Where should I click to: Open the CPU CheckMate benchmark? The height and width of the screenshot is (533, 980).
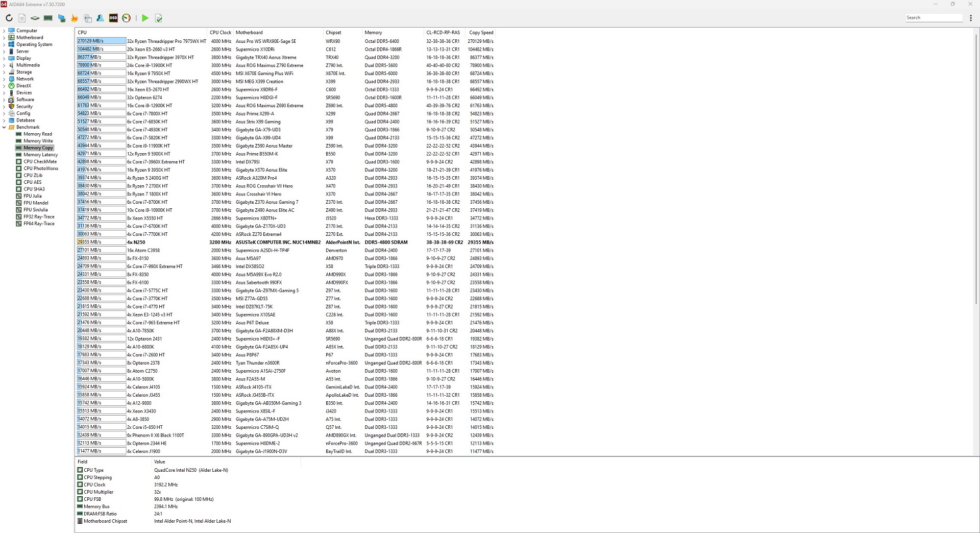pyautogui.click(x=40, y=161)
